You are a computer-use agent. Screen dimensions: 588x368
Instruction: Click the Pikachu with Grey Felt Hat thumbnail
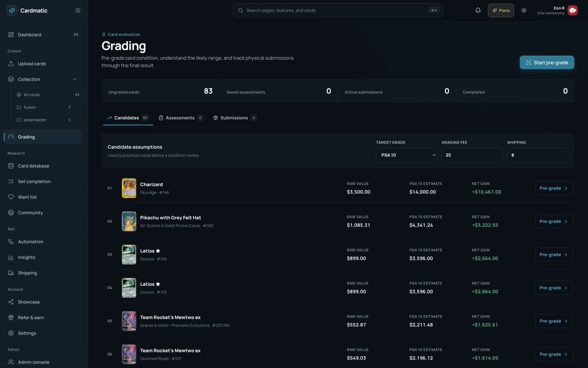coord(129,221)
